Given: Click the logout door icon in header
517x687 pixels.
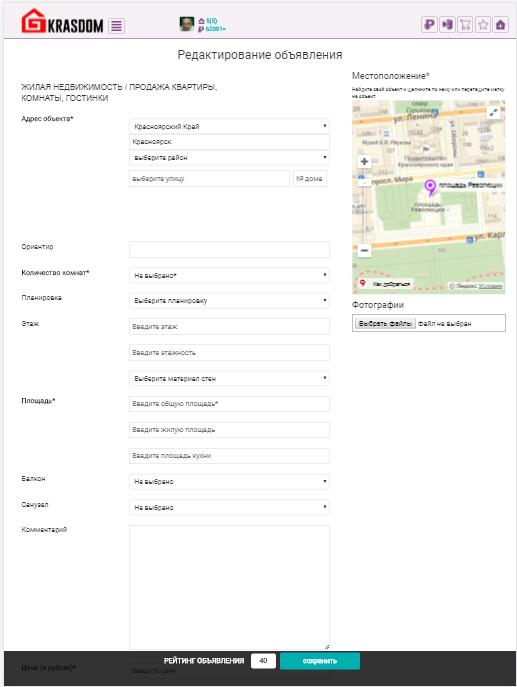Looking at the screenshot, I should 447,25.
